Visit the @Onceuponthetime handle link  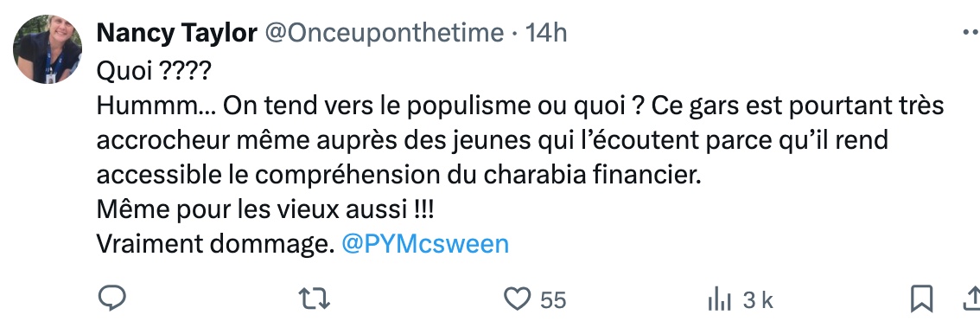[385, 33]
